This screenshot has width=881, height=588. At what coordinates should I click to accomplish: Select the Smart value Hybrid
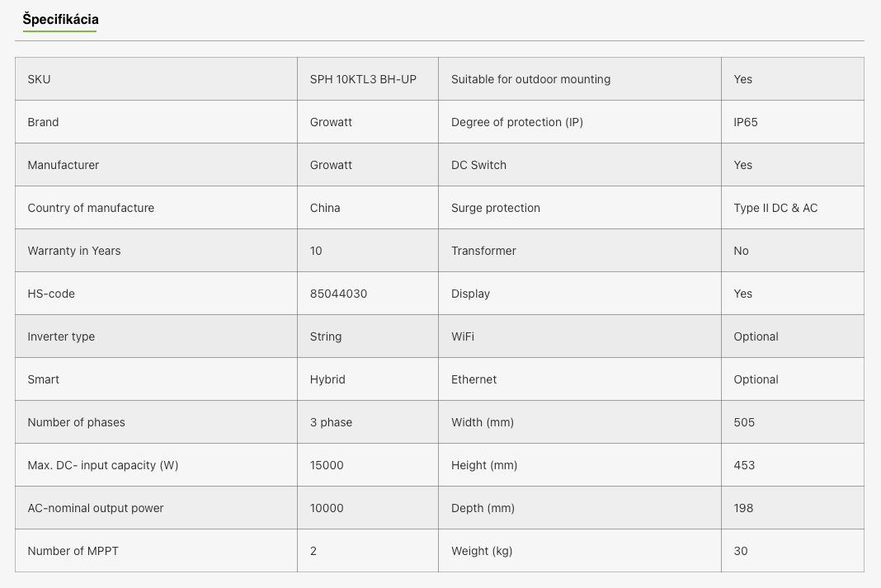tap(327, 379)
